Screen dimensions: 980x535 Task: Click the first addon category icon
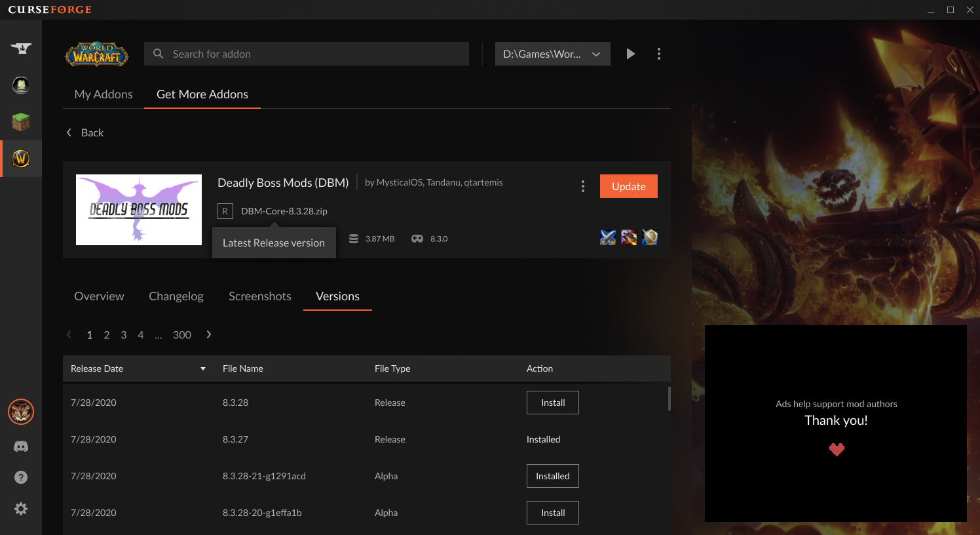(608, 237)
